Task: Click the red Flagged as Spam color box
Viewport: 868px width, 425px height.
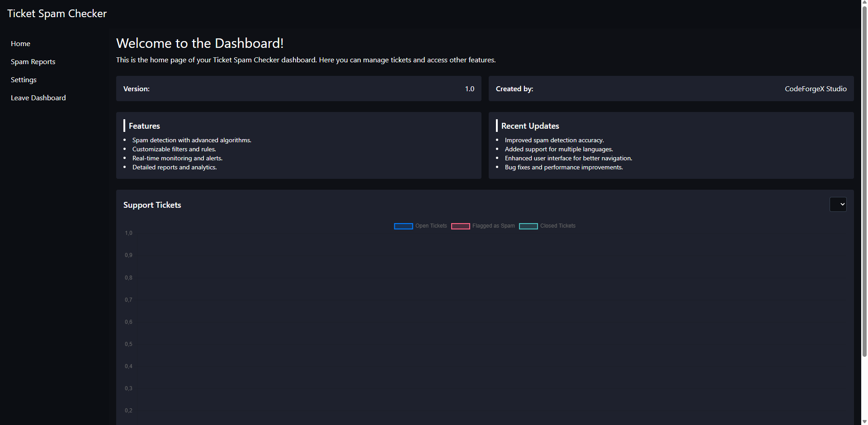Action: [460, 226]
